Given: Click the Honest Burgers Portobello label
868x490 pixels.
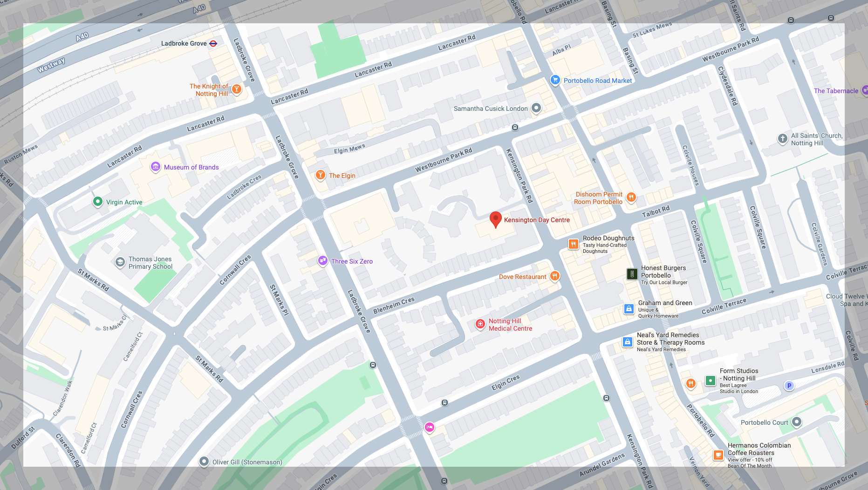Looking at the screenshot, I should point(663,272).
